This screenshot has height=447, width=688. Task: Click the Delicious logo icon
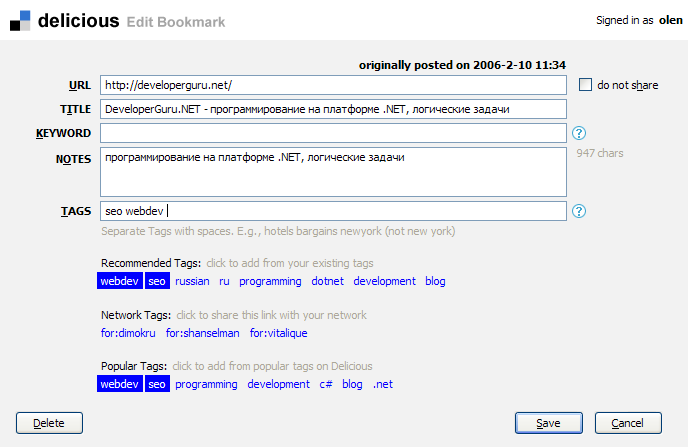(x=20, y=20)
